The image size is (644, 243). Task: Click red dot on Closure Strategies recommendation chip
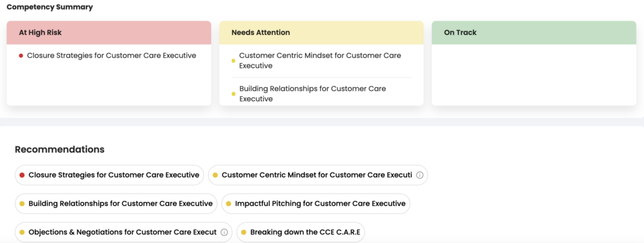point(22,175)
